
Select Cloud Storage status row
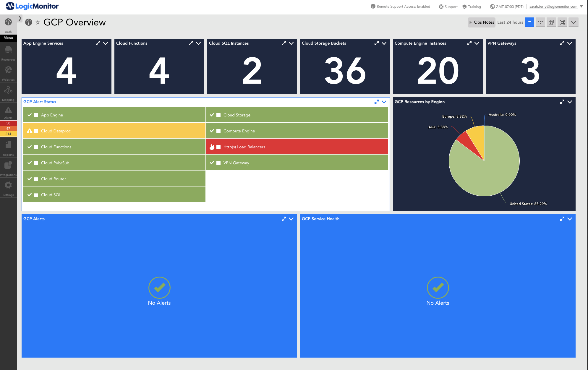click(x=297, y=115)
